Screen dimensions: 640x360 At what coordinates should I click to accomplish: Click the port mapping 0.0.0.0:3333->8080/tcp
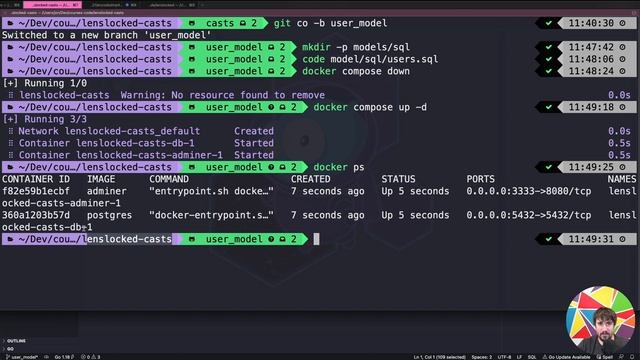[529, 191]
